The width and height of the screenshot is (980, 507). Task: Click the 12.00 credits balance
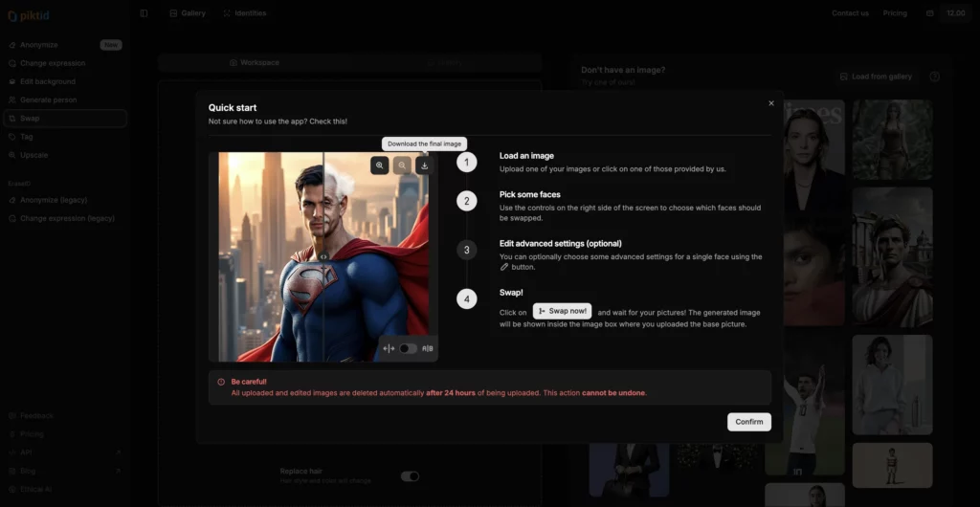click(956, 13)
